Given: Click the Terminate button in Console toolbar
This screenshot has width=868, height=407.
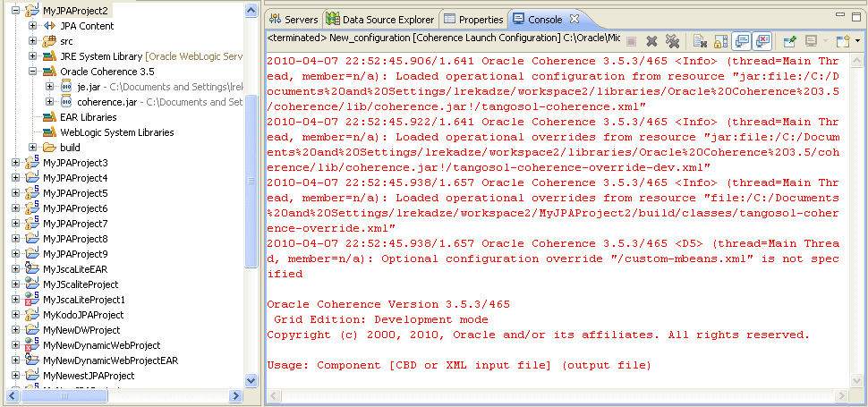Looking at the screenshot, I should 632,40.
